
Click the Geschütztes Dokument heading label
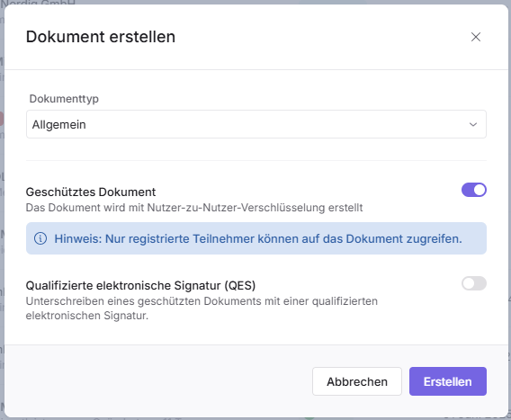pos(91,192)
